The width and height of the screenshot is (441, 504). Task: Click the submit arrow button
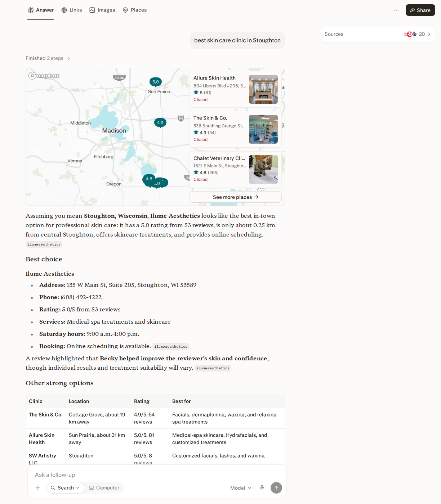point(276,488)
